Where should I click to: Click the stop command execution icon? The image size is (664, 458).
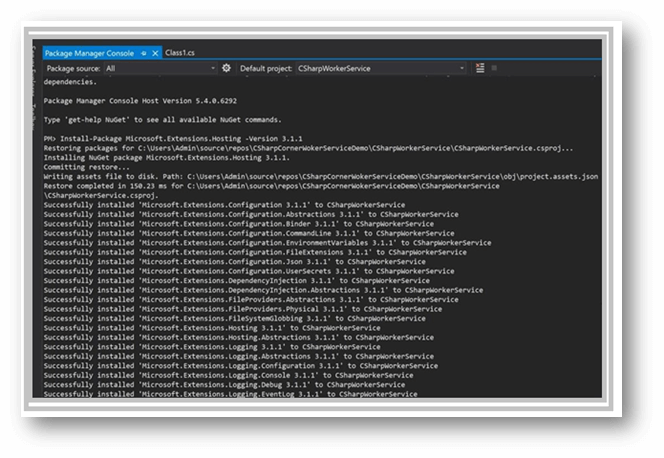494,68
